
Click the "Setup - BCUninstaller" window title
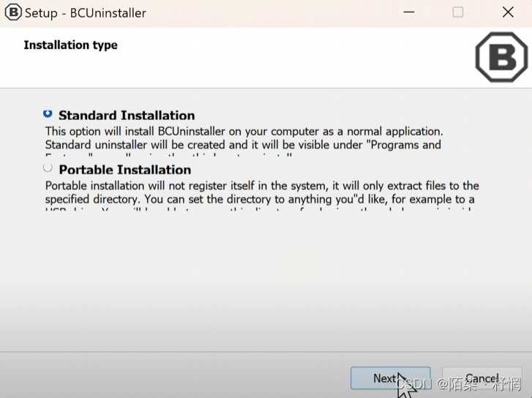86,13
